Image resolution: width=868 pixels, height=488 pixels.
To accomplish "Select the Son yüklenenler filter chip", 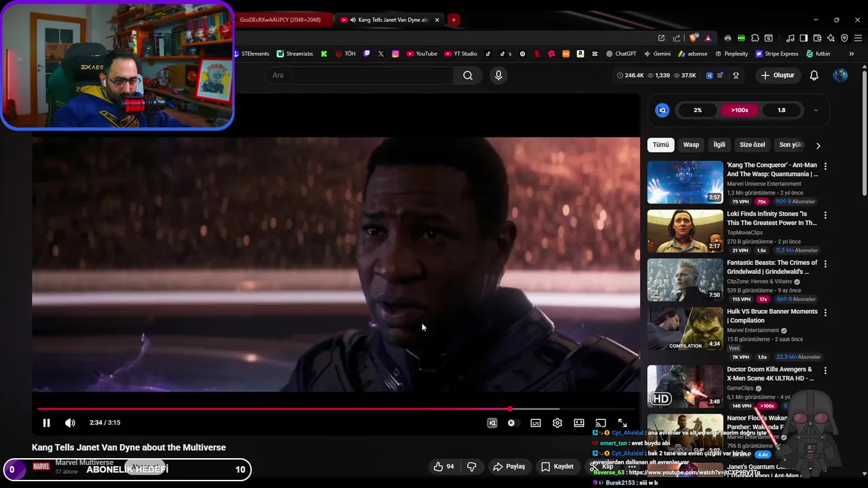I will tap(791, 144).
